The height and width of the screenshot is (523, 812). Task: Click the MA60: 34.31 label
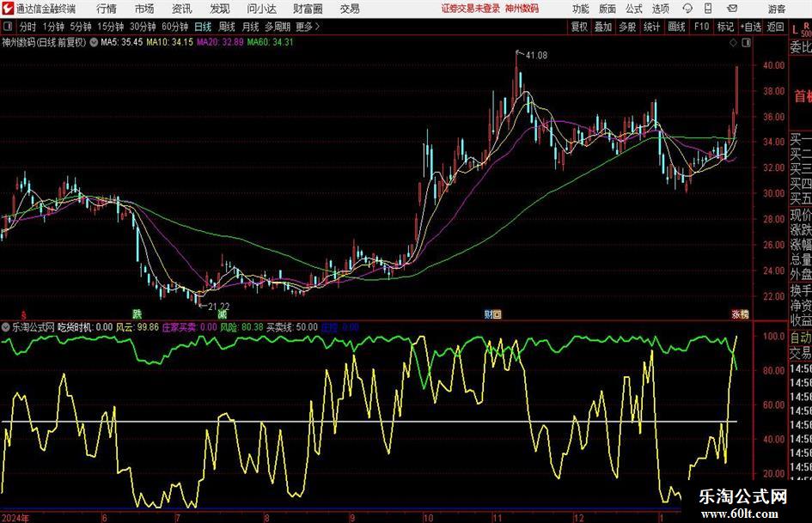click(271, 42)
